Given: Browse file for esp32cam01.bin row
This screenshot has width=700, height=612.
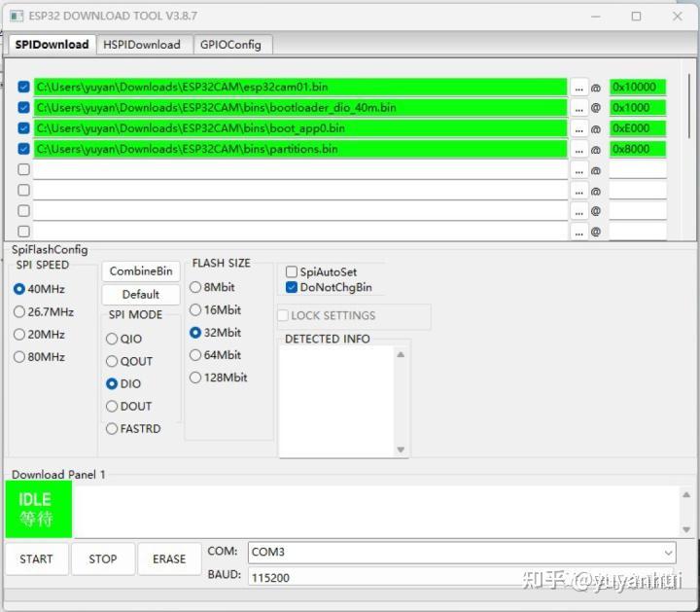Looking at the screenshot, I should click(579, 88).
